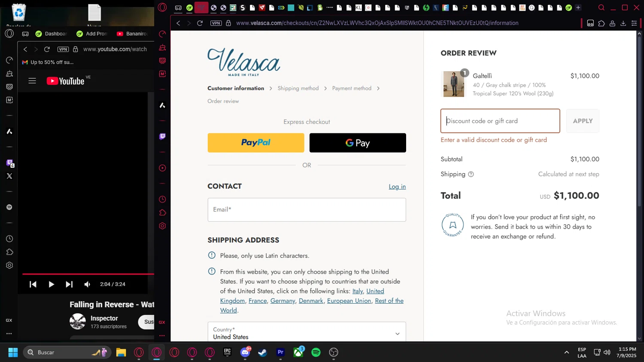Open the Germany shipping link
This screenshot has width=644, height=362.
[x=283, y=301]
